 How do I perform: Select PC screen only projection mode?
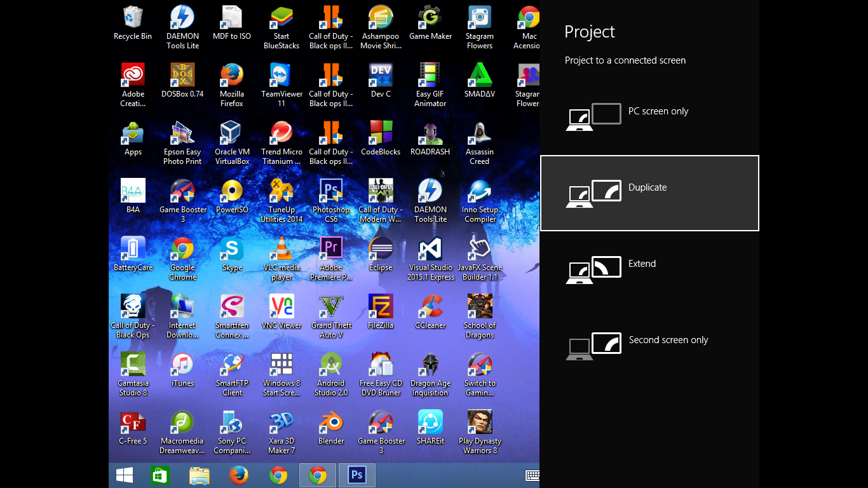(649, 117)
